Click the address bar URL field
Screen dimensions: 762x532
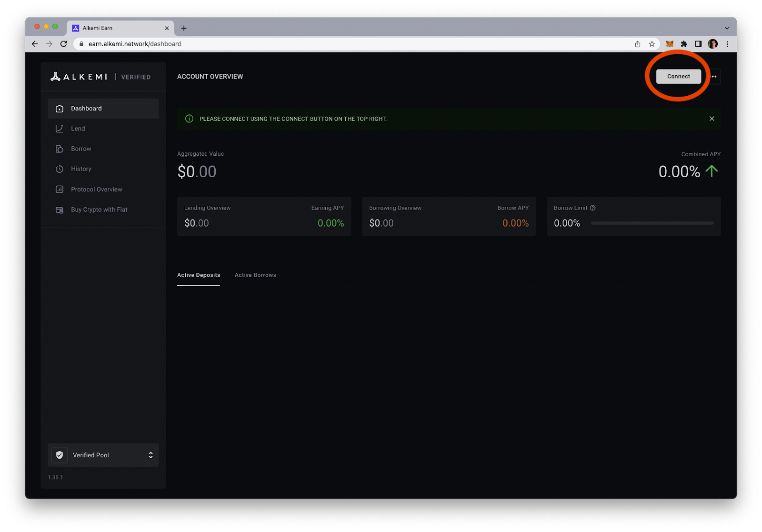[333, 44]
